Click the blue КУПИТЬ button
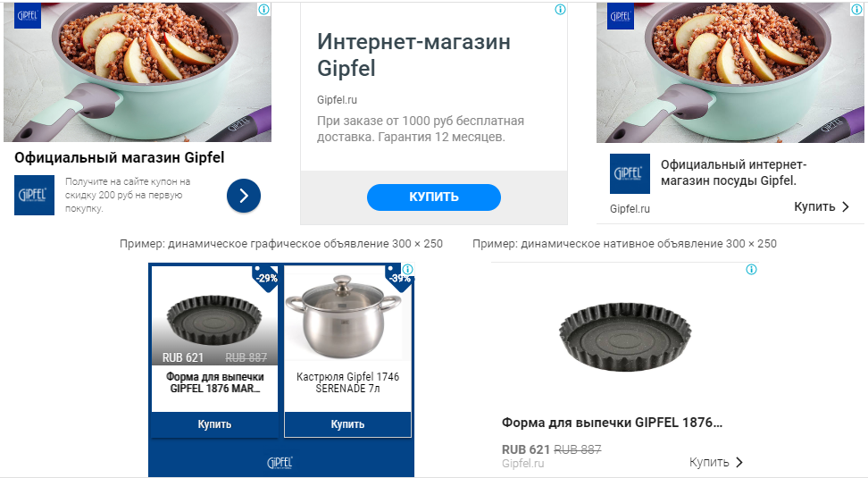Viewport: 868px width, 478px height. coord(433,197)
